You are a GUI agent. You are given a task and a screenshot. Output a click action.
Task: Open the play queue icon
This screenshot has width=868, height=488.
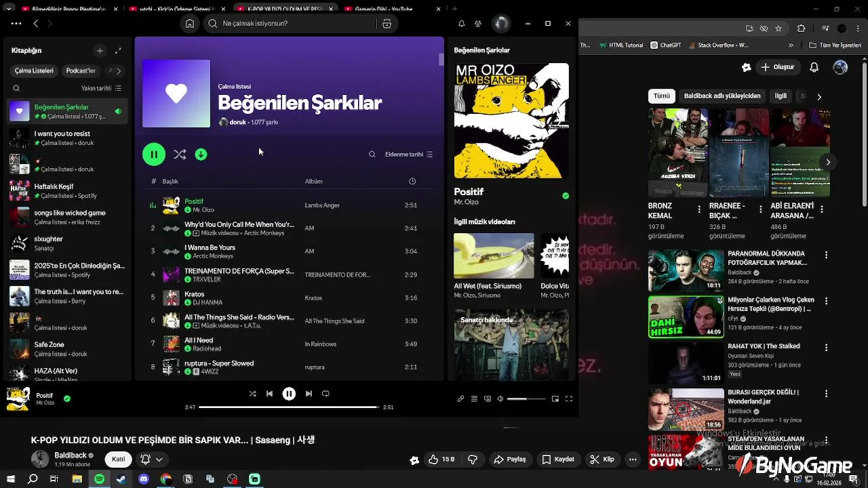474,399
